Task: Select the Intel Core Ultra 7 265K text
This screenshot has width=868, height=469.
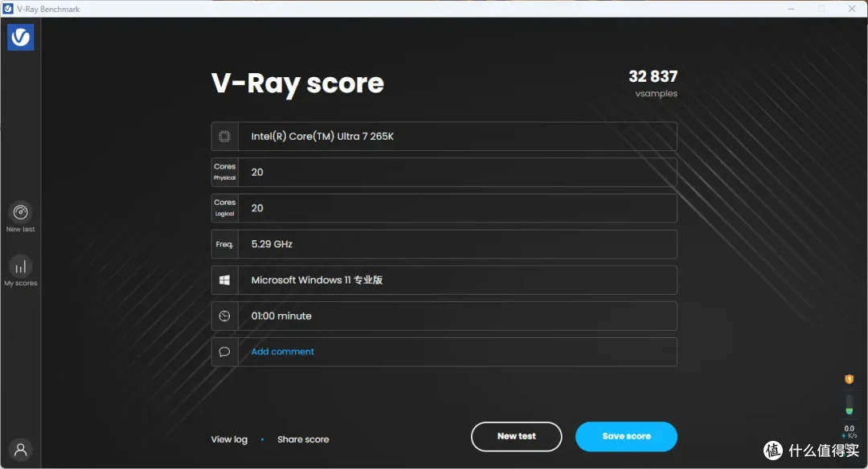Action: (322, 137)
